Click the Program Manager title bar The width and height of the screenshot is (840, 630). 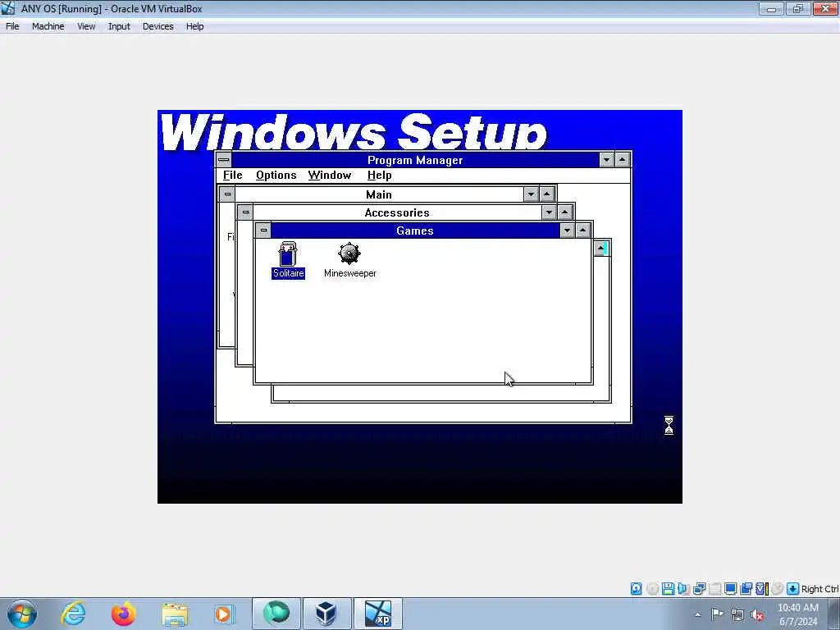pyautogui.click(x=415, y=160)
